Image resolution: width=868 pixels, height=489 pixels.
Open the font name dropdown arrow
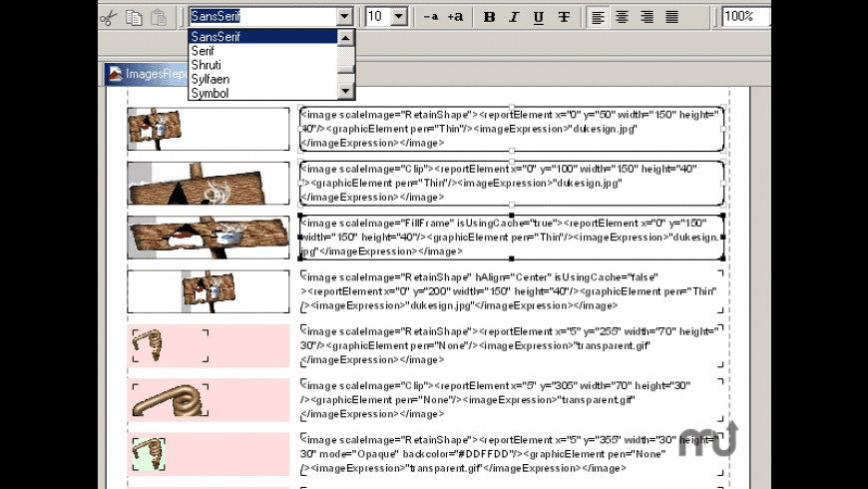(x=344, y=16)
